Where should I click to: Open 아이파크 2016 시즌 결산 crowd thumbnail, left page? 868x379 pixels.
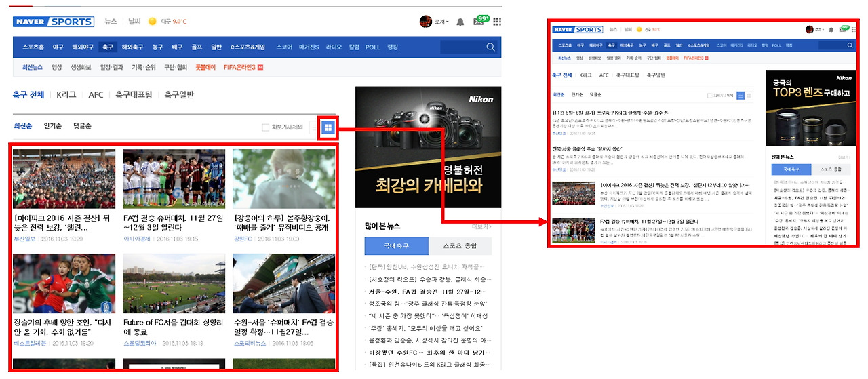[x=64, y=179]
